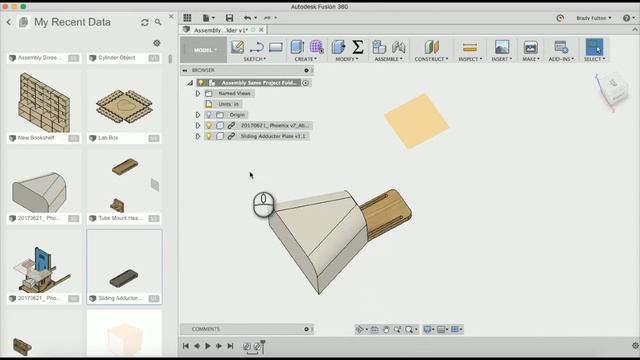The image size is (640, 360).
Task: Expand the Sliding Adductor Plate node
Action: point(198,136)
